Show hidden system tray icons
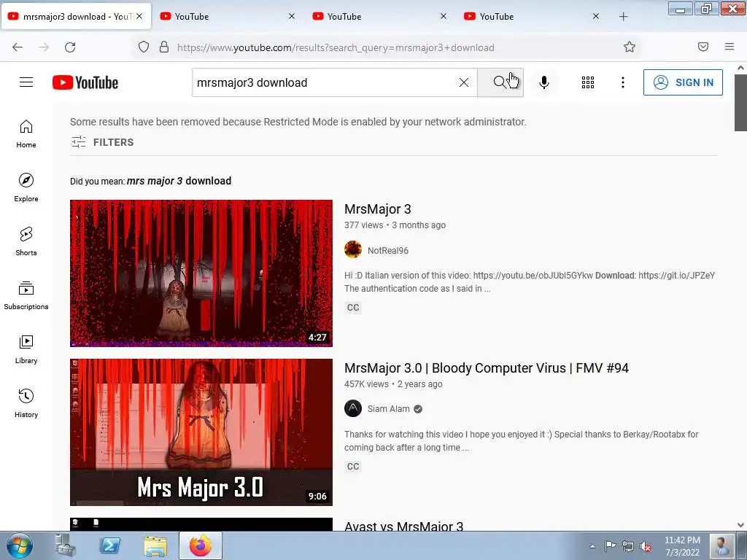The height and width of the screenshot is (560, 747). [x=592, y=546]
